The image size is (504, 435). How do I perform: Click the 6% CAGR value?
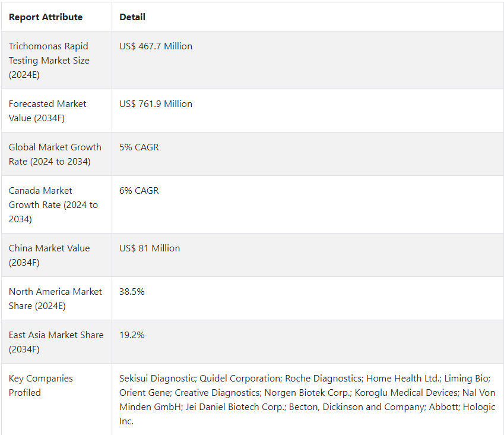click(139, 191)
